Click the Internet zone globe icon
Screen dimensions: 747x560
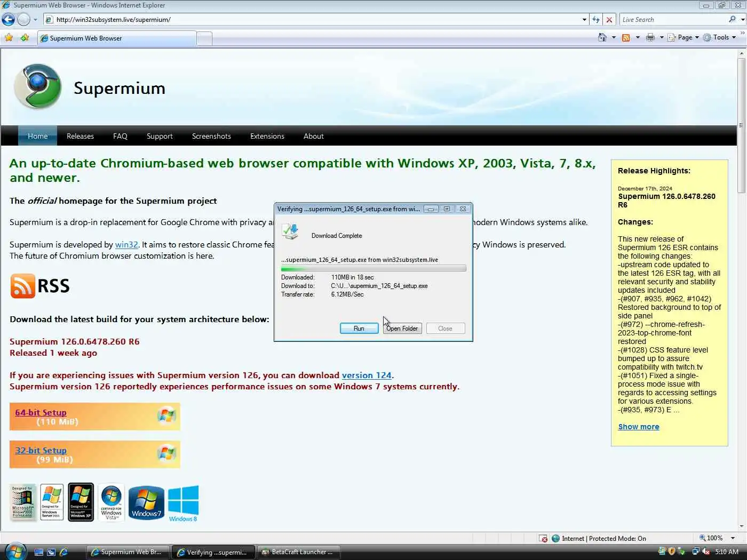(556, 539)
